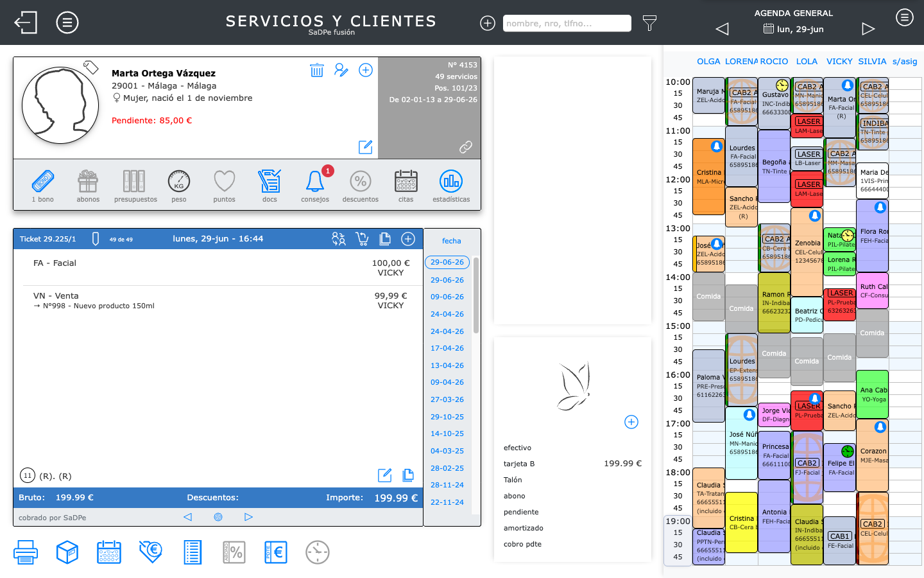Open the Zenobia appointment in agenda
Image resolution: width=924 pixels, height=578 pixels.
click(807, 252)
